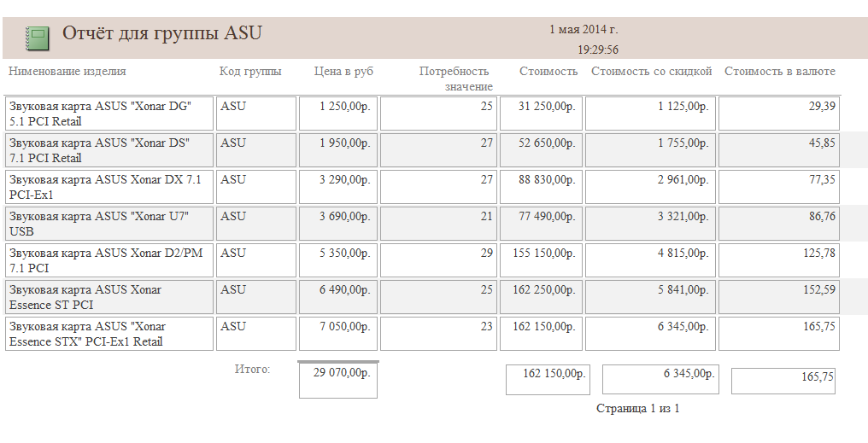Image resolution: width=868 pixels, height=443 pixels.
Task: Click the discounted cost 4 815,00р.
Action: 650,260
